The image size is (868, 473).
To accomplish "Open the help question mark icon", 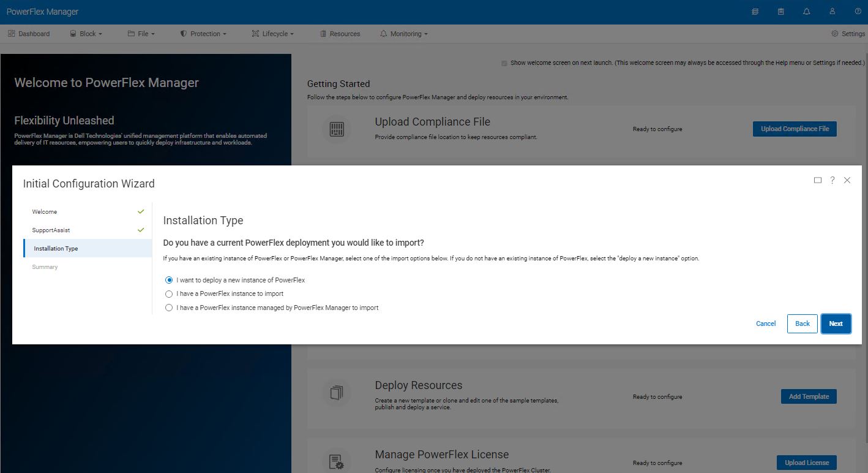I will click(858, 11).
